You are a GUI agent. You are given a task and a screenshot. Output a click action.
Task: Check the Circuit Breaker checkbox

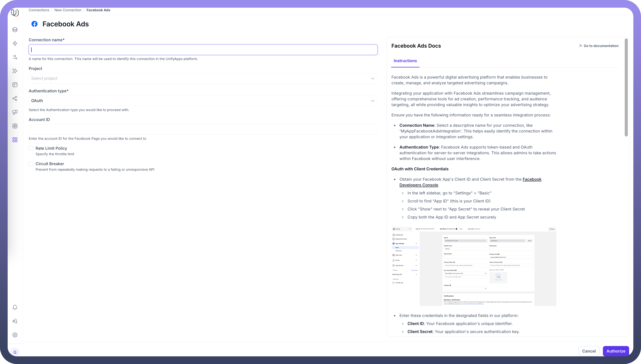[31, 164]
